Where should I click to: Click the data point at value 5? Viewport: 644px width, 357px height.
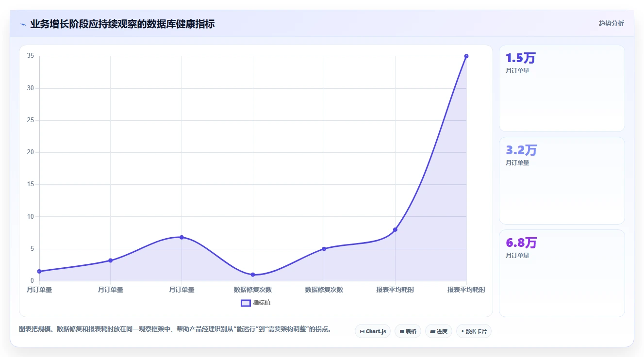pyautogui.click(x=324, y=249)
